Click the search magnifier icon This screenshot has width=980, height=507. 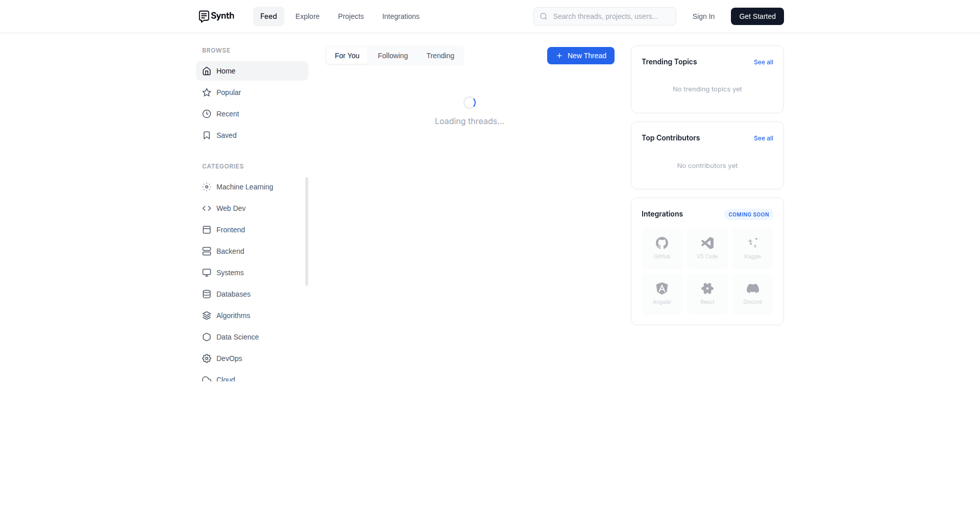click(x=544, y=16)
